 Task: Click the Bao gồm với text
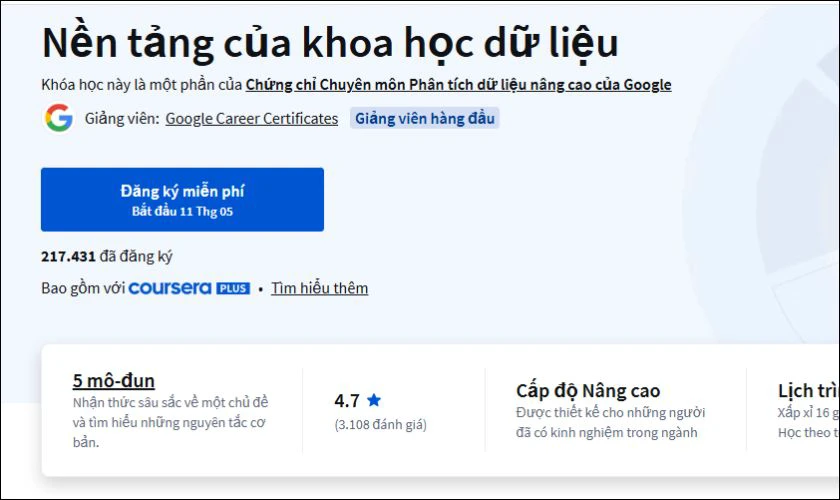point(83,288)
